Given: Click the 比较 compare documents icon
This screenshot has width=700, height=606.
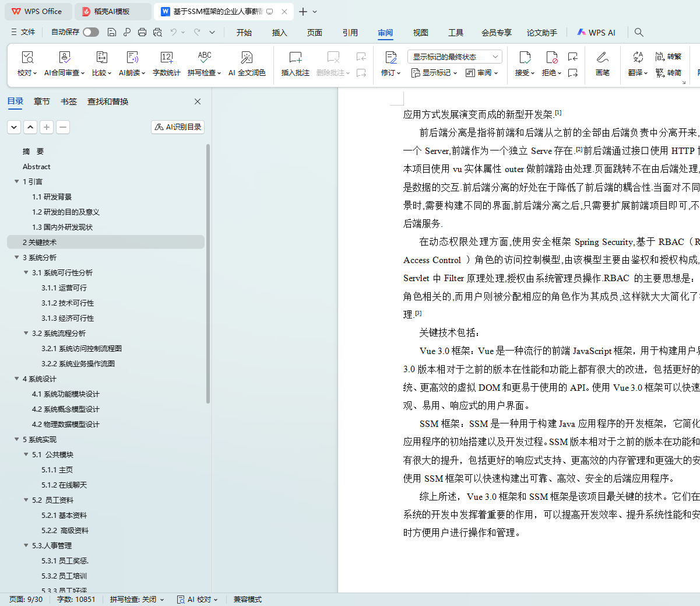Looking at the screenshot, I should click(x=101, y=58).
